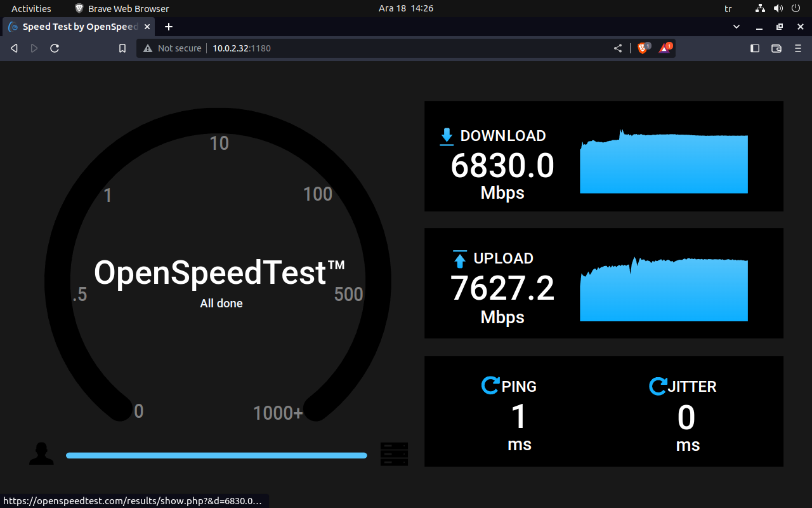This screenshot has width=812, height=508.
Task: Click the UPLOAD label
Action: point(504,258)
